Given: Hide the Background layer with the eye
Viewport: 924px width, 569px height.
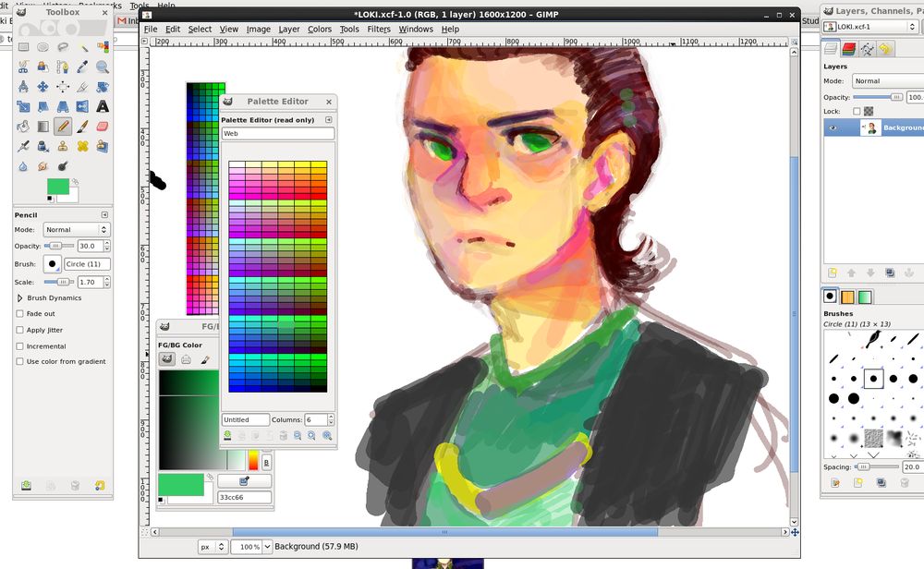Looking at the screenshot, I should [x=833, y=127].
